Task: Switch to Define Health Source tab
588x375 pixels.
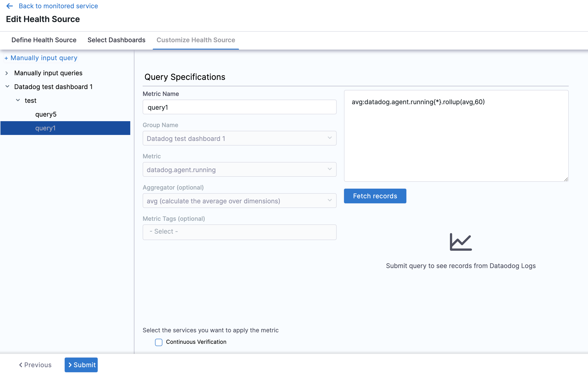Action: point(44,40)
